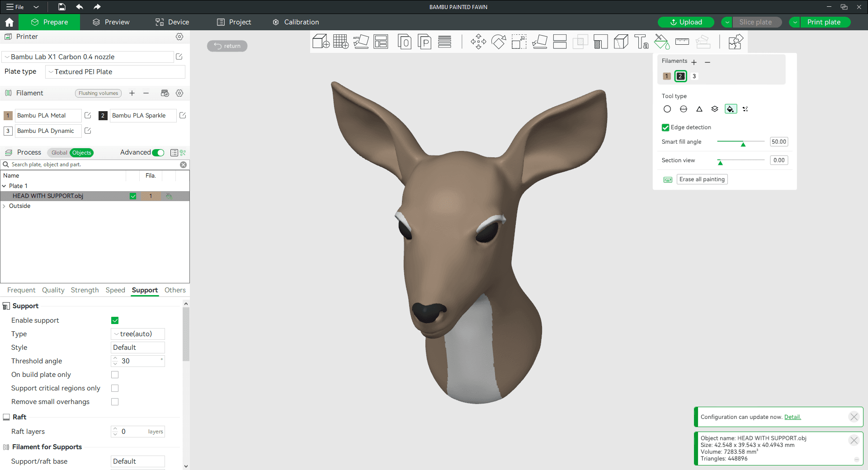Expand the Outside tree node

[4, 206]
